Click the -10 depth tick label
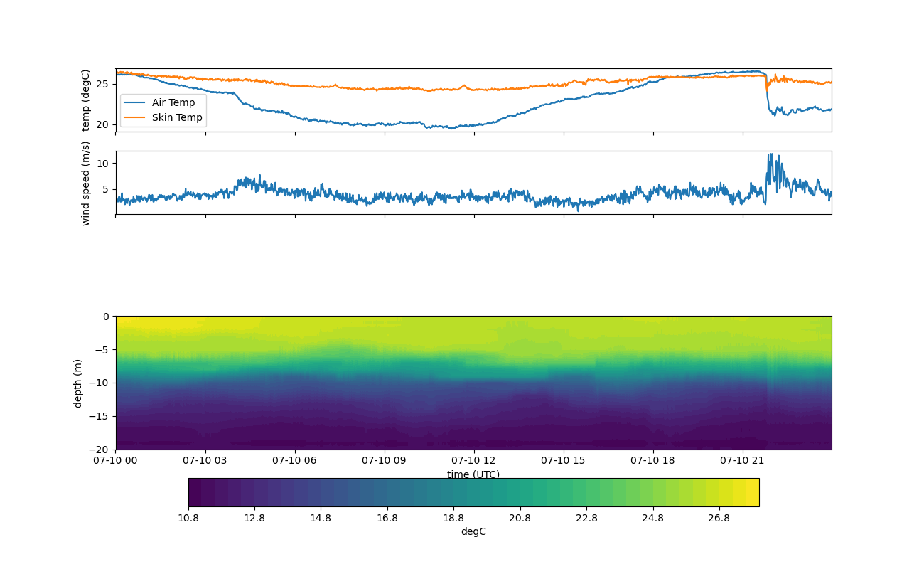Image resolution: width=924 pixels, height=569 pixels. 101,383
